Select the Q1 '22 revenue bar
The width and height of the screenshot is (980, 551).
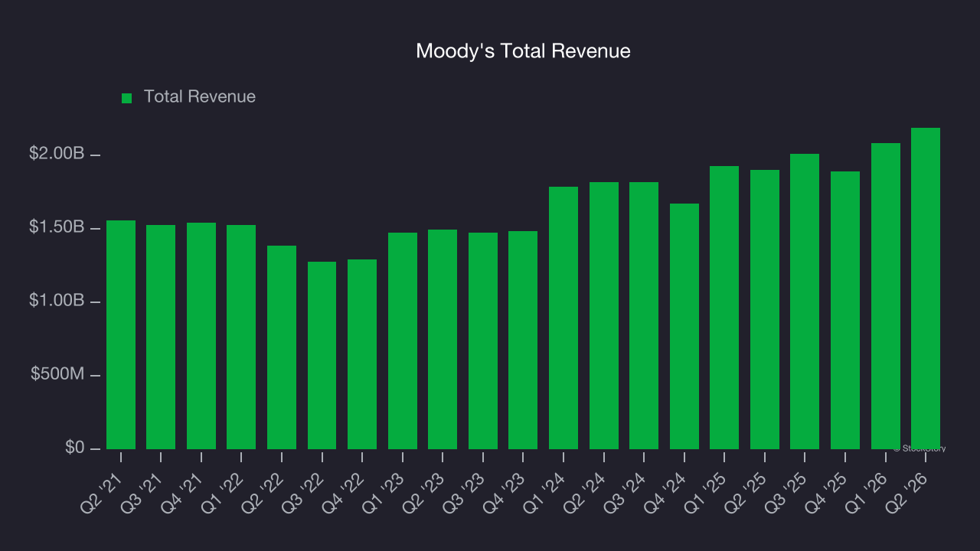coord(241,337)
